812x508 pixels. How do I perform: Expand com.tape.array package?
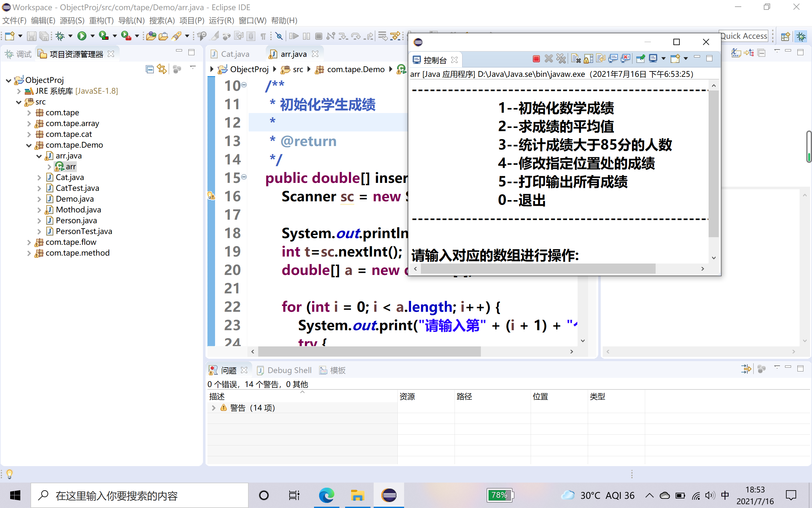(29, 124)
